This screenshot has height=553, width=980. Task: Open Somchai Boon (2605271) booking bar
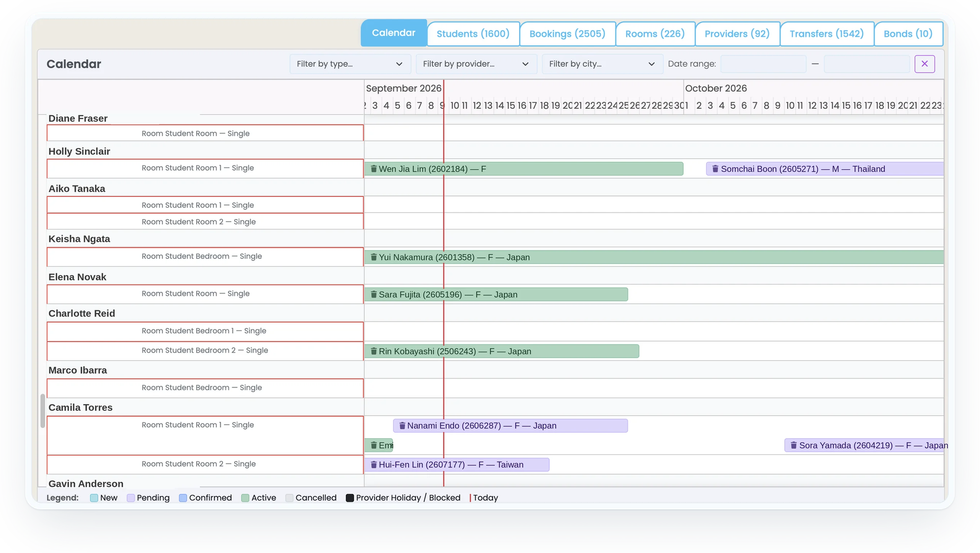click(x=824, y=169)
